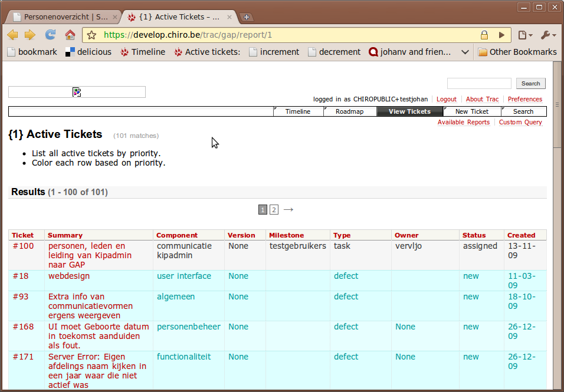Open the 'Active tickets:' bookmark
The width and height of the screenshot is (564, 392).
(207, 52)
